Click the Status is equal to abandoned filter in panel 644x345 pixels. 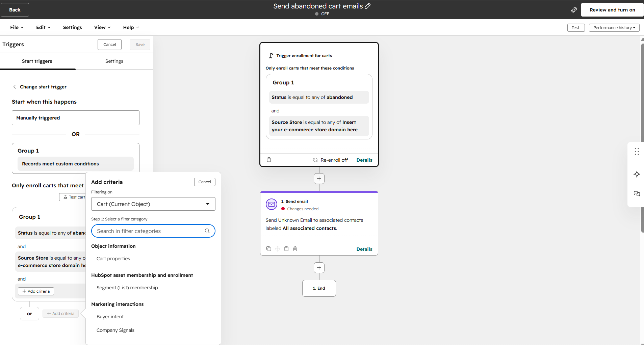51,233
